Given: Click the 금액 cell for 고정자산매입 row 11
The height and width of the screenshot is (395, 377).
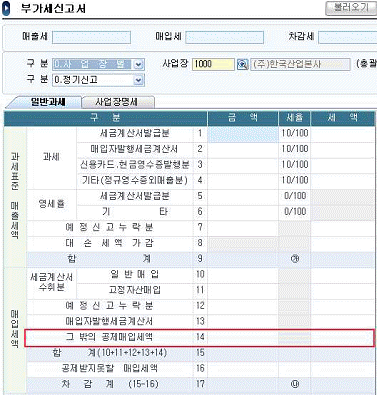Looking at the screenshot, I should [x=243, y=291].
